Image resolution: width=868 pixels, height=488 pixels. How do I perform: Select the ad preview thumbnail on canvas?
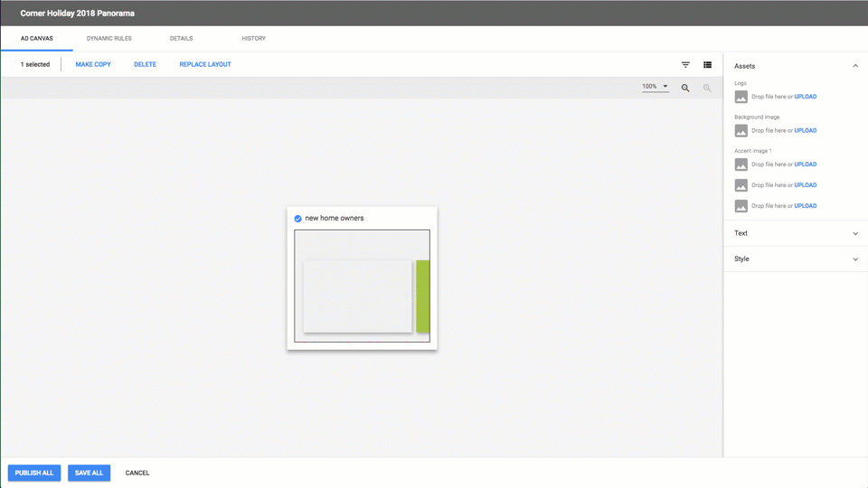(362, 286)
